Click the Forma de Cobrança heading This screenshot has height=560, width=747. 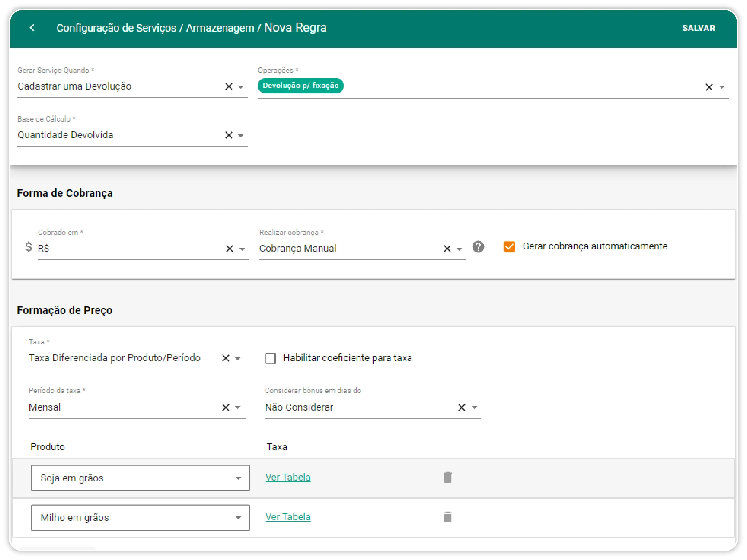(x=65, y=193)
